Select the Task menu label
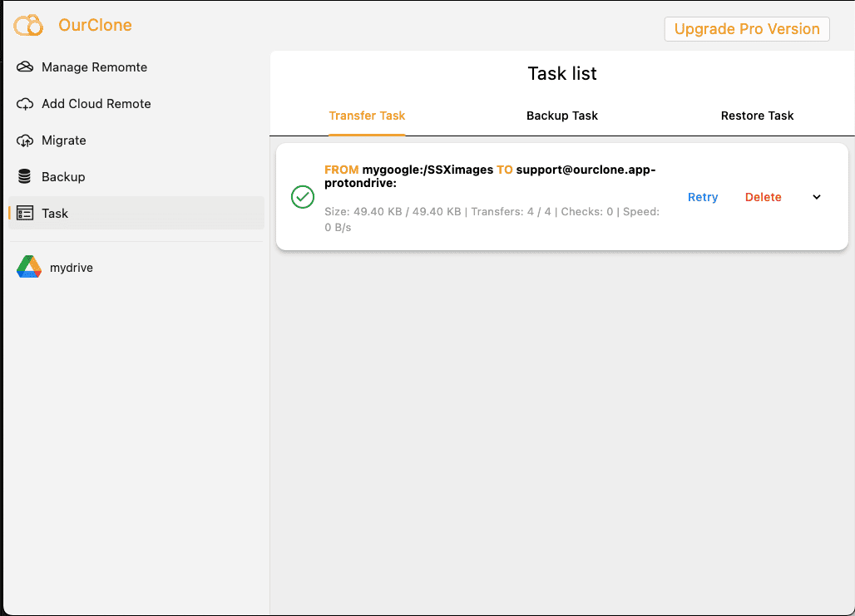The image size is (855, 616). coord(55,213)
